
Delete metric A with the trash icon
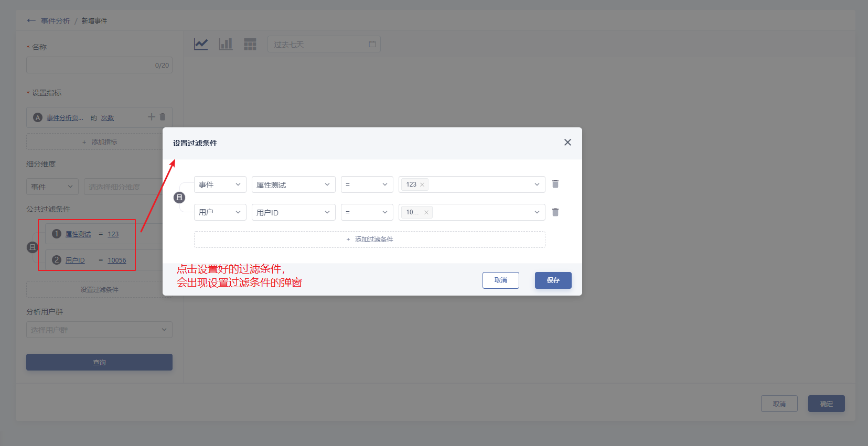(163, 117)
